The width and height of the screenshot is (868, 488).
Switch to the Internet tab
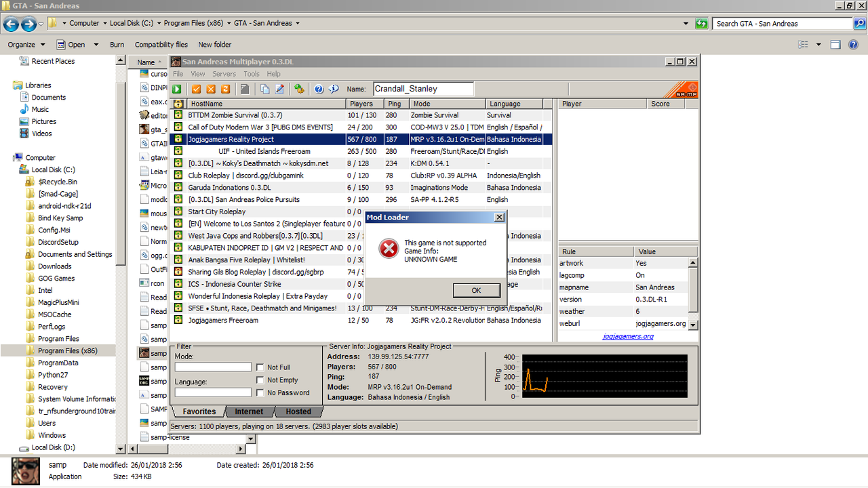point(249,411)
